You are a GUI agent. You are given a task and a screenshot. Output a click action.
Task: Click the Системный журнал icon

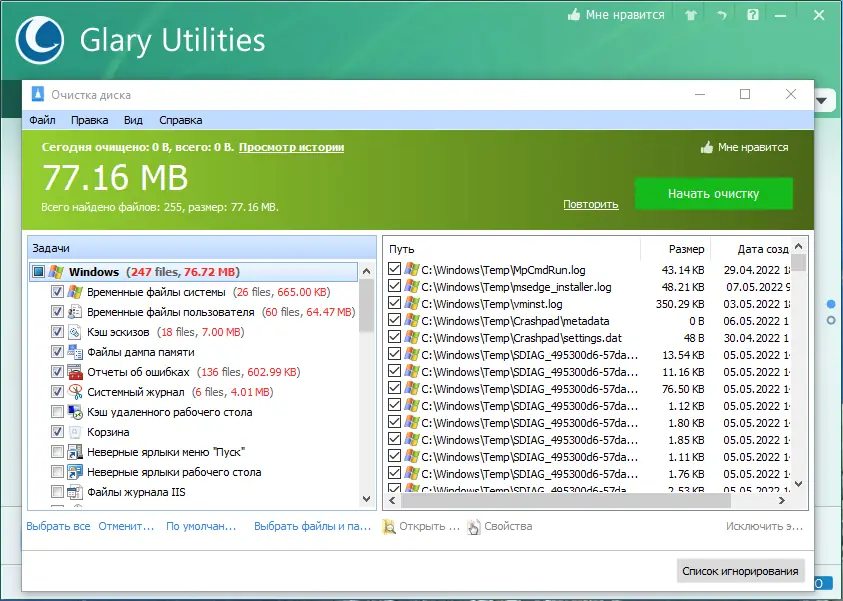tap(75, 392)
